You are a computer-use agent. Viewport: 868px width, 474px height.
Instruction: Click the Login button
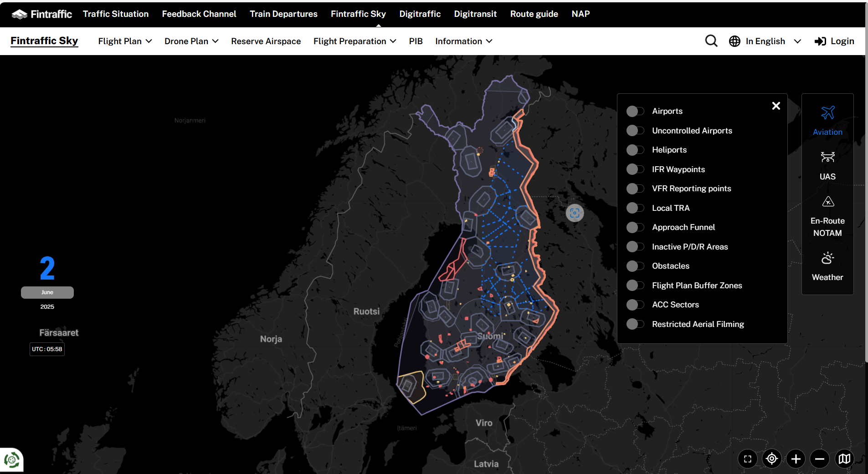[834, 41]
